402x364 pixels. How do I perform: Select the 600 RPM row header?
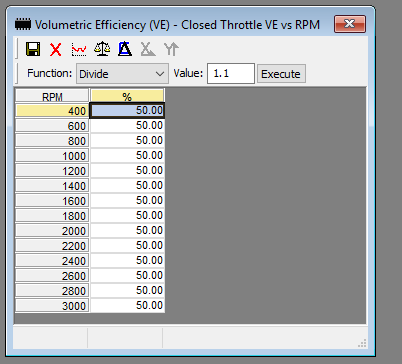pyautogui.click(x=52, y=126)
